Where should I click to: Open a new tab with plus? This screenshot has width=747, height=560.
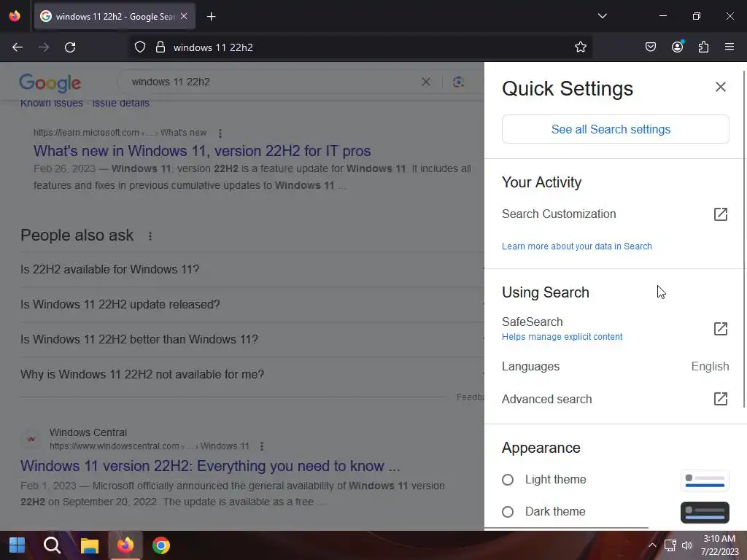[x=211, y=17]
